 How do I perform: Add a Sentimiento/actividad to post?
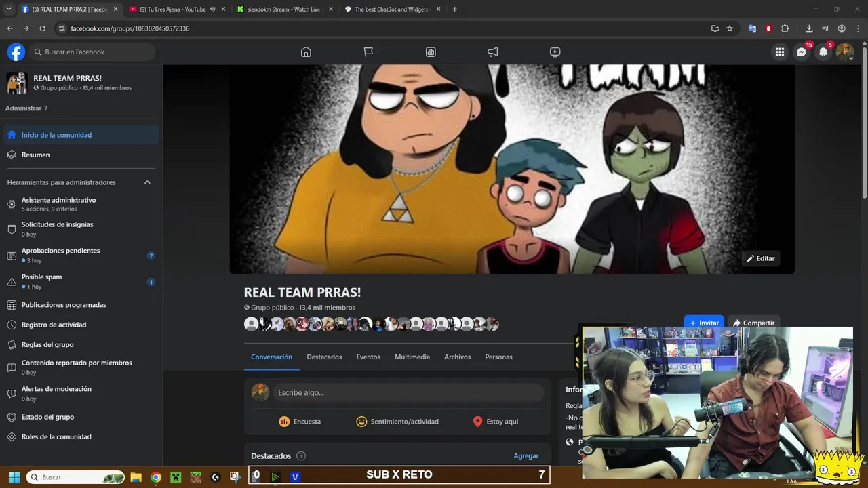[x=397, y=422]
